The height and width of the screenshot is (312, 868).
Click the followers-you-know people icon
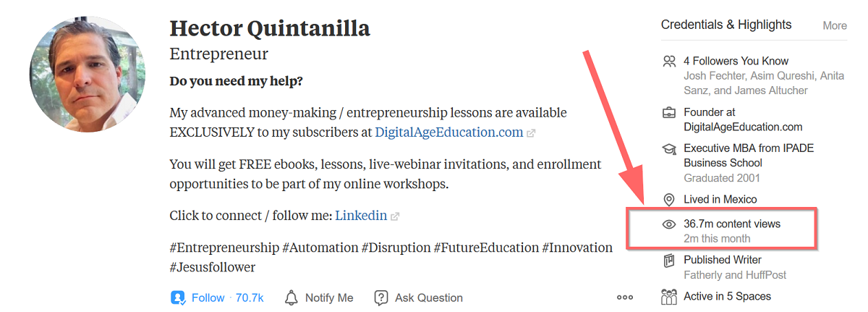[669, 62]
